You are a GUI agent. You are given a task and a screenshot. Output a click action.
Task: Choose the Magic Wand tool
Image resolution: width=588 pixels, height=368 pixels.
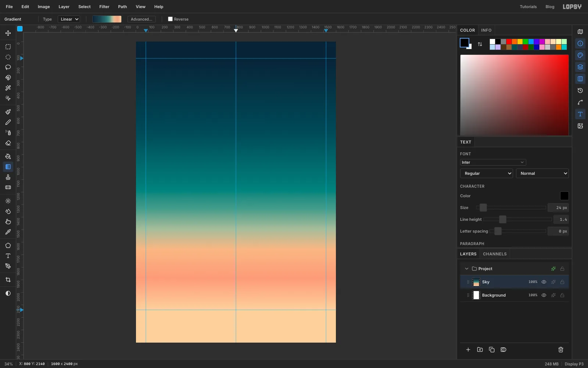coord(8,88)
